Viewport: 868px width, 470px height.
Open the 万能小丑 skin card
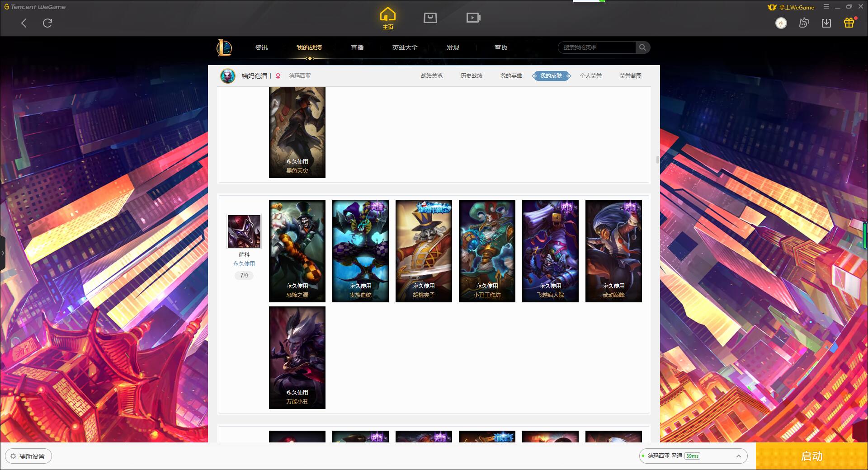(297, 357)
